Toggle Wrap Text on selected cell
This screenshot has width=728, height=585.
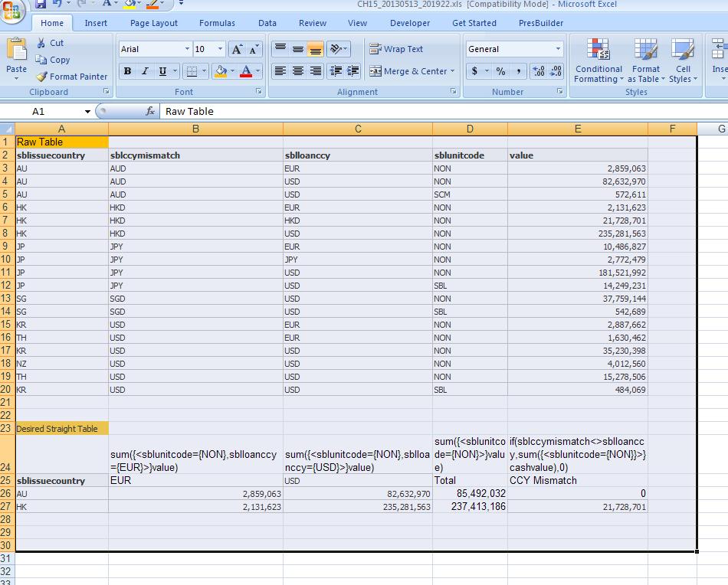396,49
